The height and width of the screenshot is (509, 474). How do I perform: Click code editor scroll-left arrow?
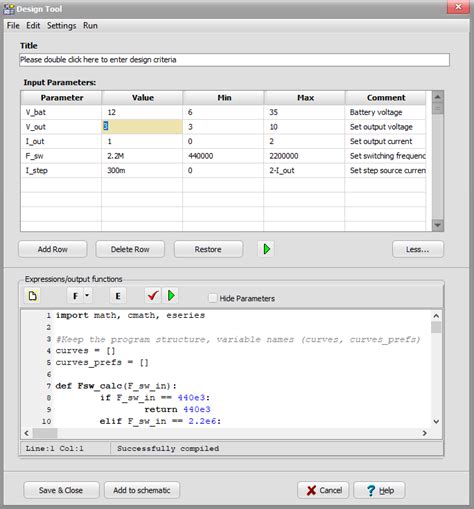pos(27,433)
